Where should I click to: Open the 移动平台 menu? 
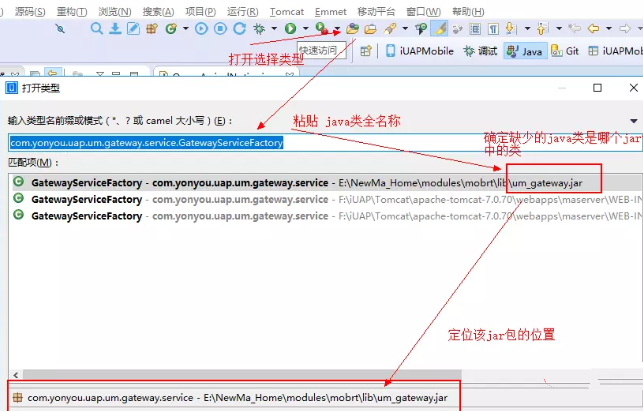pyautogui.click(x=376, y=11)
